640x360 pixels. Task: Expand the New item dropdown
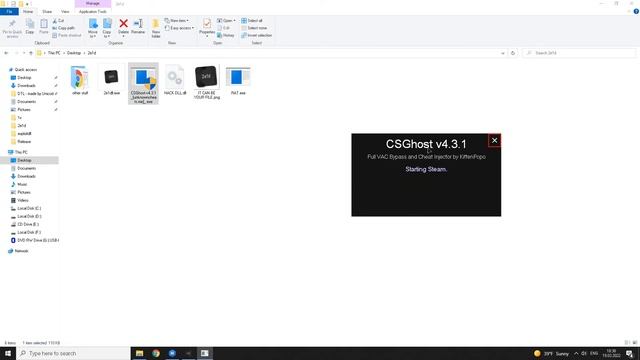(177, 20)
